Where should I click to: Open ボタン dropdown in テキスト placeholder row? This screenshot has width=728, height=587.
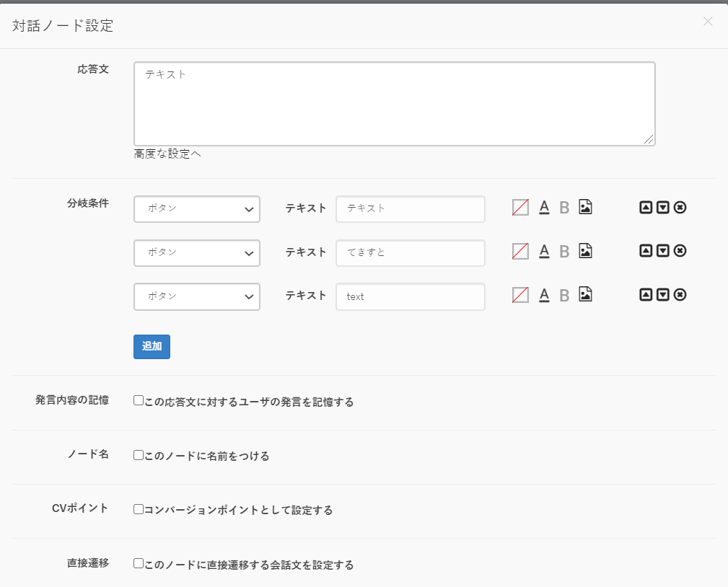[197, 209]
